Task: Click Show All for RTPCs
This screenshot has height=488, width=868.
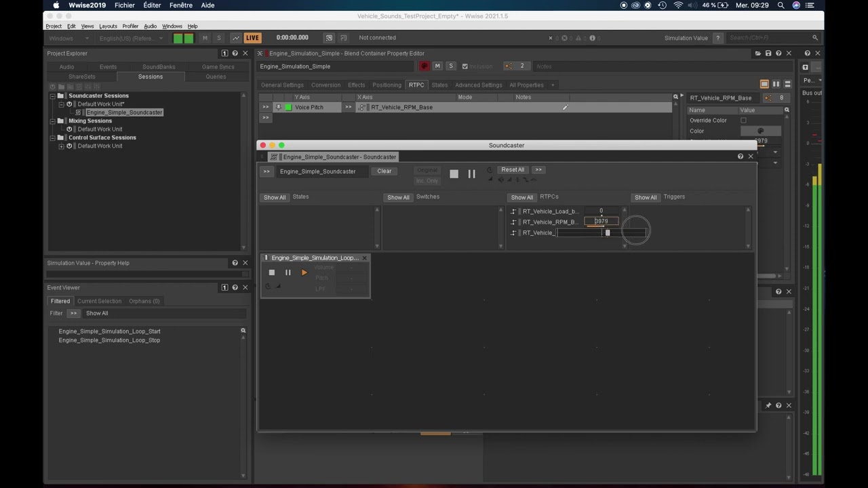Action: pos(522,197)
